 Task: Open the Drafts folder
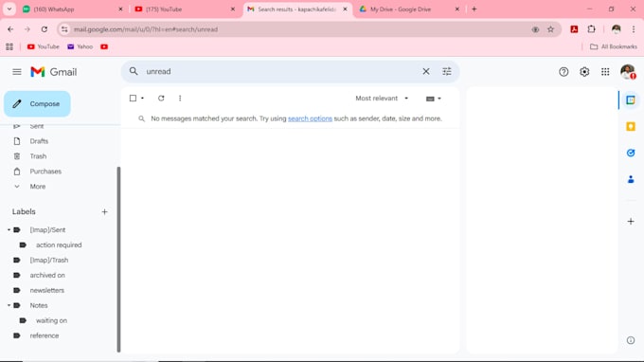point(39,141)
